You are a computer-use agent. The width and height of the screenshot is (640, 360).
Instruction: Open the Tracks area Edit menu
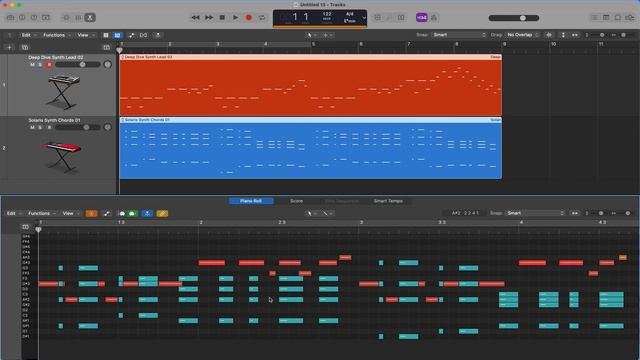[x=29, y=35]
